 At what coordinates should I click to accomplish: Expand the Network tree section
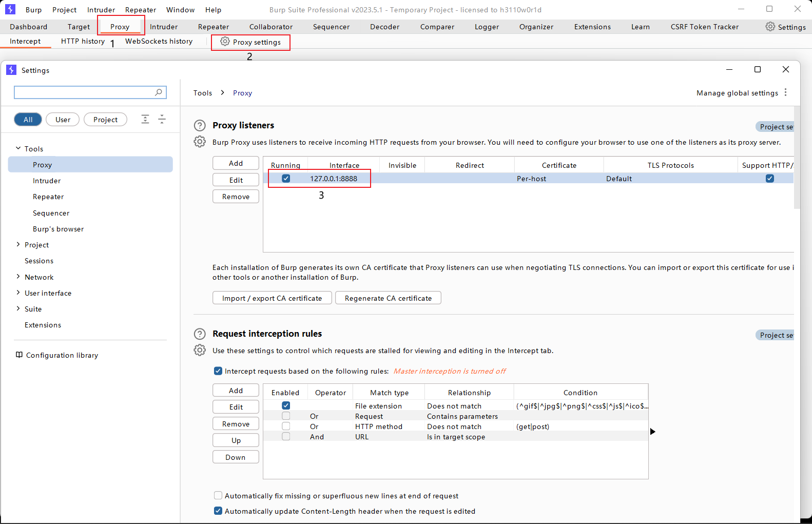(18, 277)
